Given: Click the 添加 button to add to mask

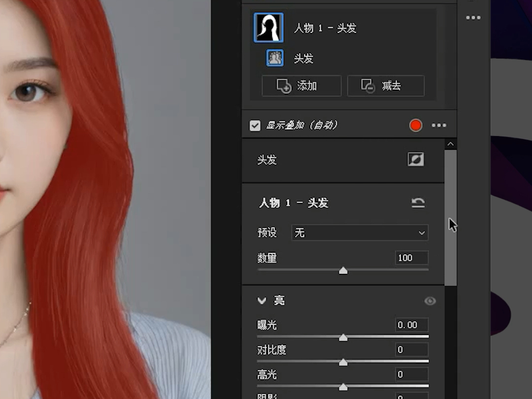Looking at the screenshot, I should (x=301, y=86).
